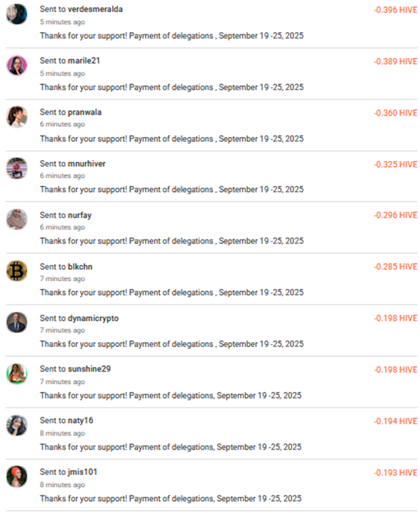Open the blkchn username link

click(80, 267)
